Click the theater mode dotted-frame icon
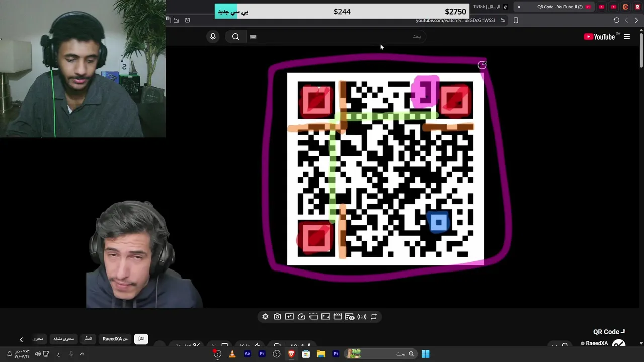644x362 pixels. coord(313,317)
